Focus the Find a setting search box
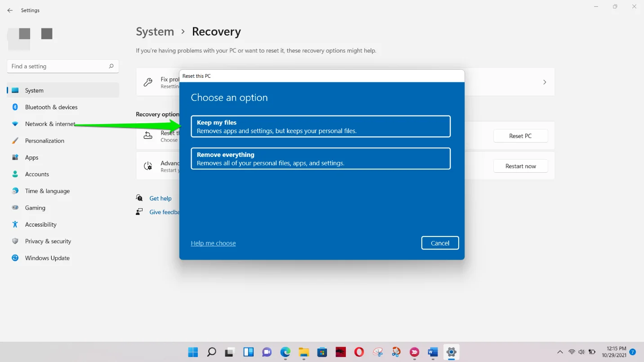The height and width of the screenshot is (362, 644). 63,66
